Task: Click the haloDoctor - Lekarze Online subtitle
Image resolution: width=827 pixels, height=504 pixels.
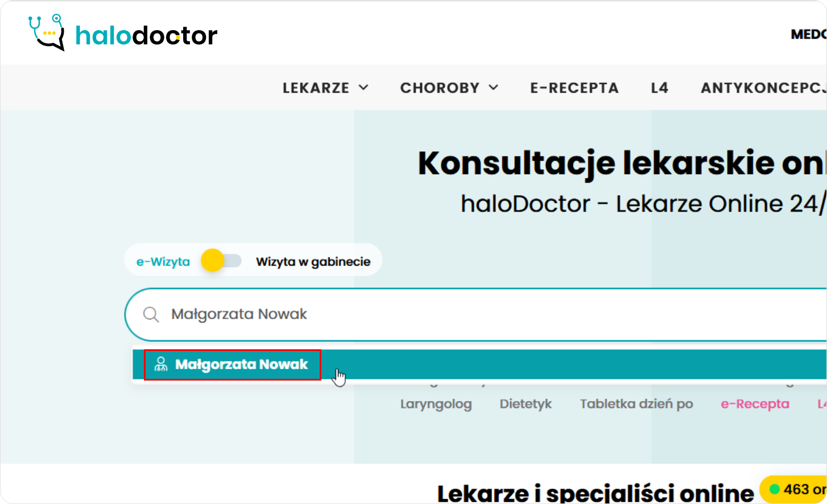Action: pos(643,204)
